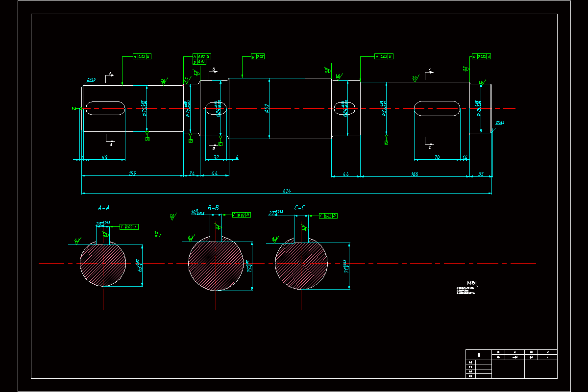Select the 18 keyway width dimension in B-B
This screenshot has width=588, height=392.
click(x=198, y=213)
